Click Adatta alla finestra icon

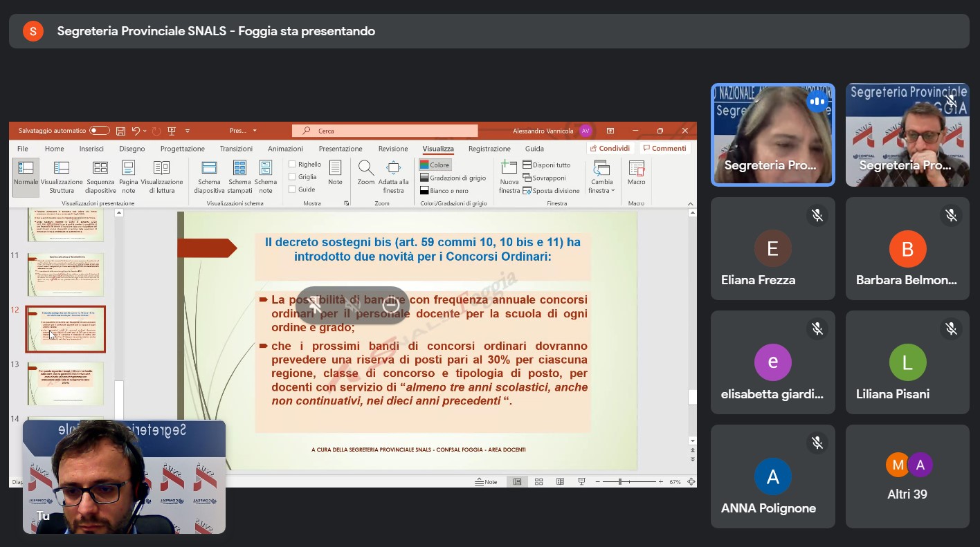393,168
